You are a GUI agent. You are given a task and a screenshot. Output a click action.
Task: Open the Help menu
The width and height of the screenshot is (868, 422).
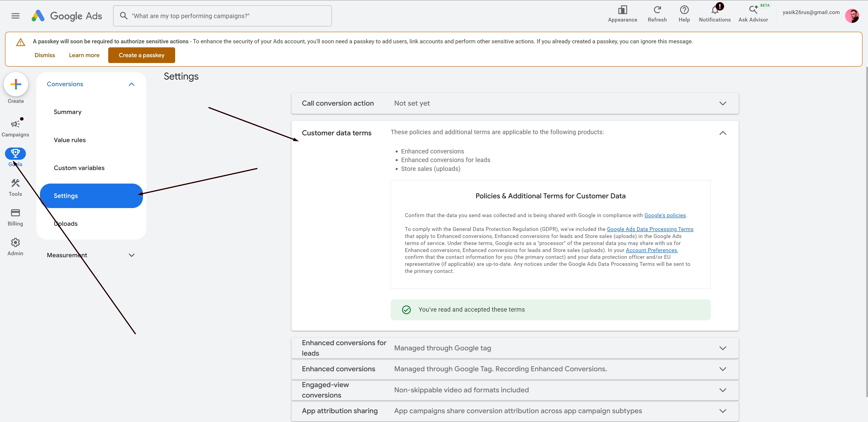click(684, 14)
